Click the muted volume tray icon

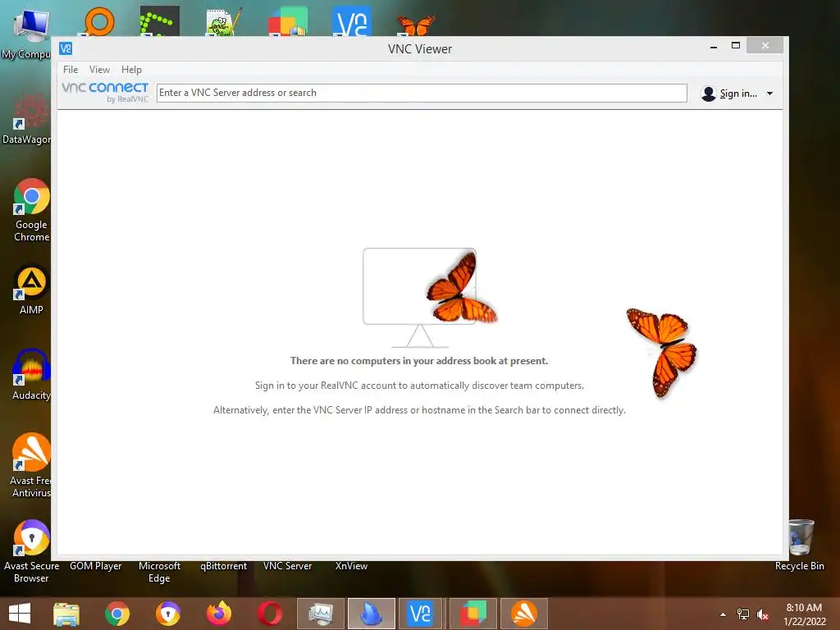[763, 614]
